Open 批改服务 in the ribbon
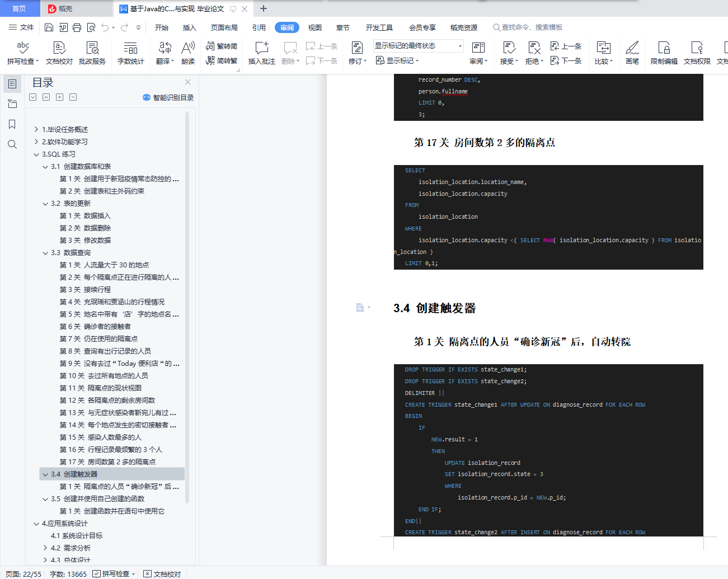Screen dimensions: 728x579 [92, 53]
